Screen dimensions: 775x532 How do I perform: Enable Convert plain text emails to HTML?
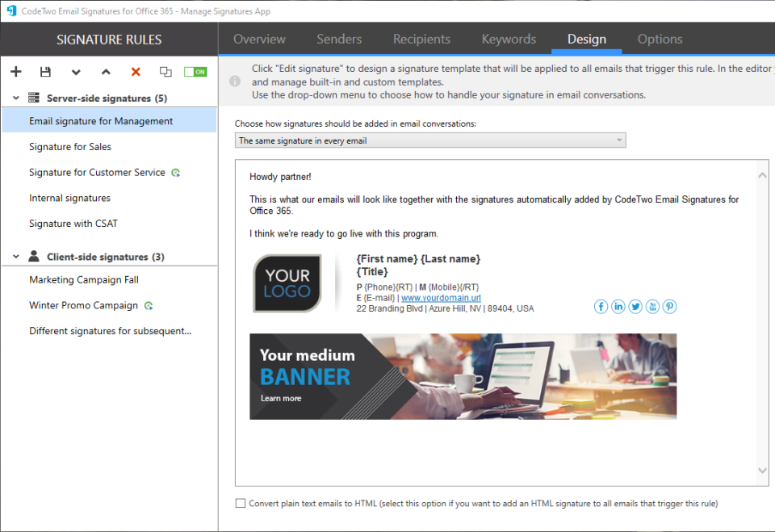[x=241, y=503]
